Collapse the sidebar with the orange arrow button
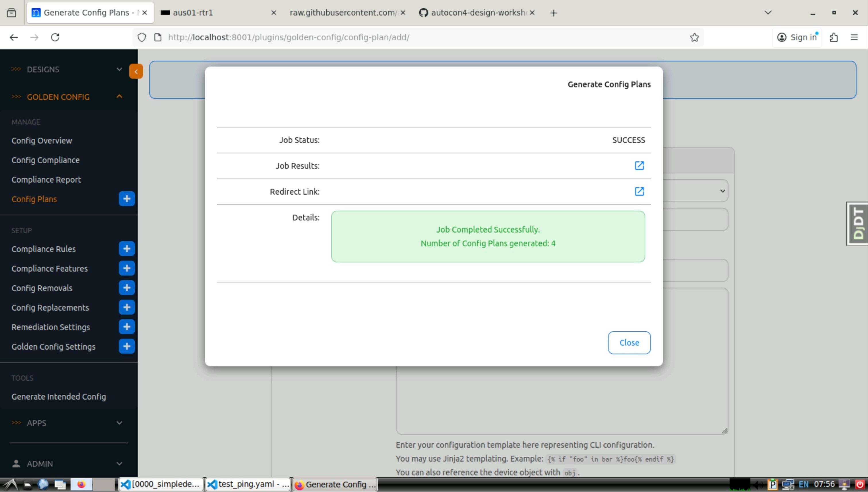The width and height of the screenshot is (868, 492). point(136,71)
